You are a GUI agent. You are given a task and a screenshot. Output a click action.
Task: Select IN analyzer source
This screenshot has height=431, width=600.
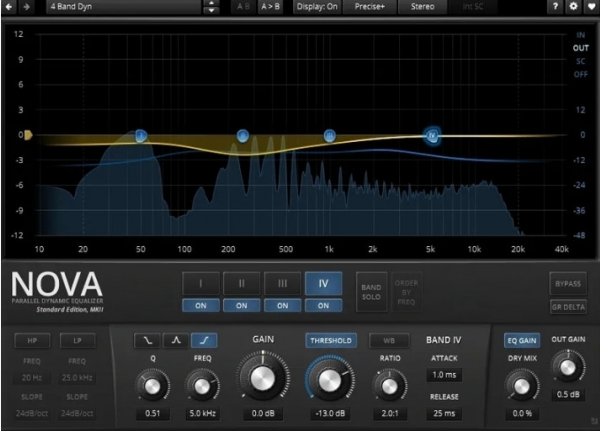click(x=580, y=35)
